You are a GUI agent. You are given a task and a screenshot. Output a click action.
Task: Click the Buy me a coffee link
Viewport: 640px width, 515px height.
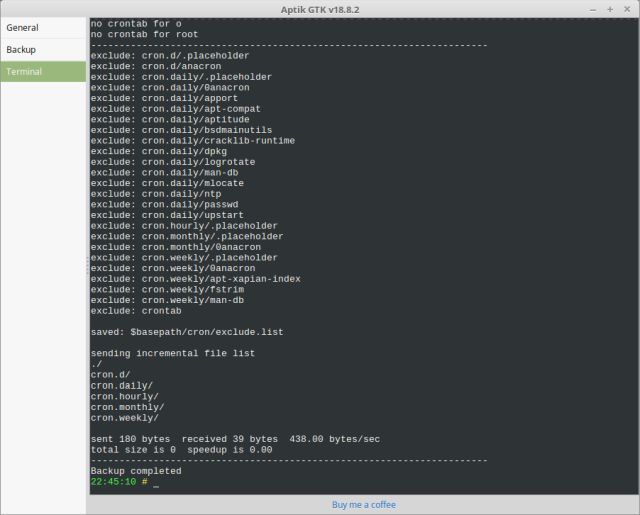click(x=364, y=505)
